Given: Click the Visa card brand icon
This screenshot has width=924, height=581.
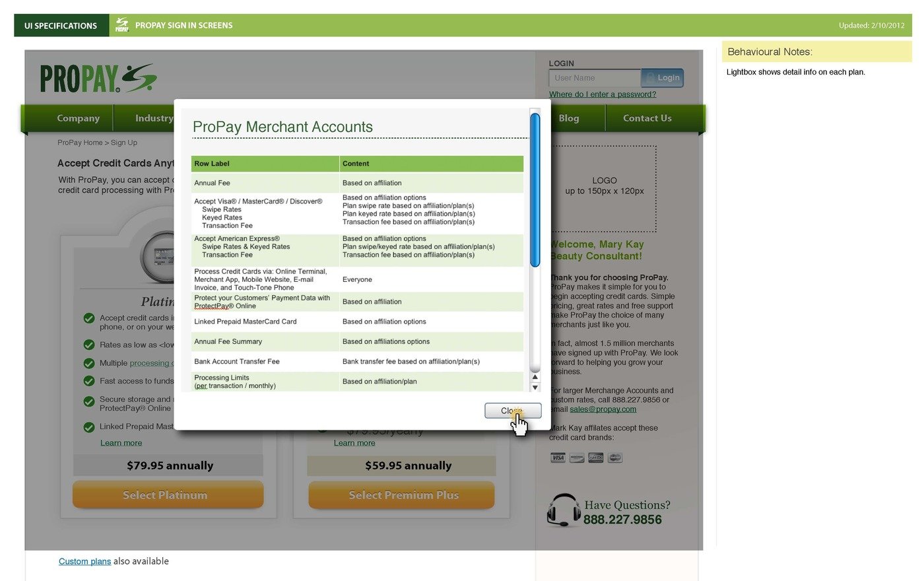Looking at the screenshot, I should point(558,458).
